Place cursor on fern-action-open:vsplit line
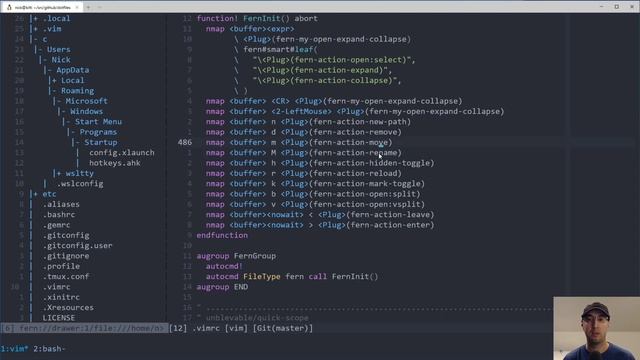 pyautogui.click(x=315, y=204)
